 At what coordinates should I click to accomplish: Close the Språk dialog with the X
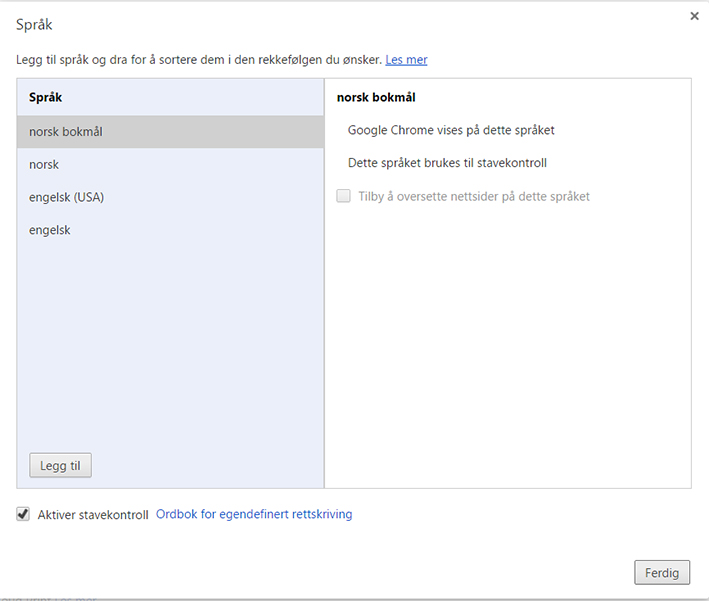pyautogui.click(x=694, y=16)
